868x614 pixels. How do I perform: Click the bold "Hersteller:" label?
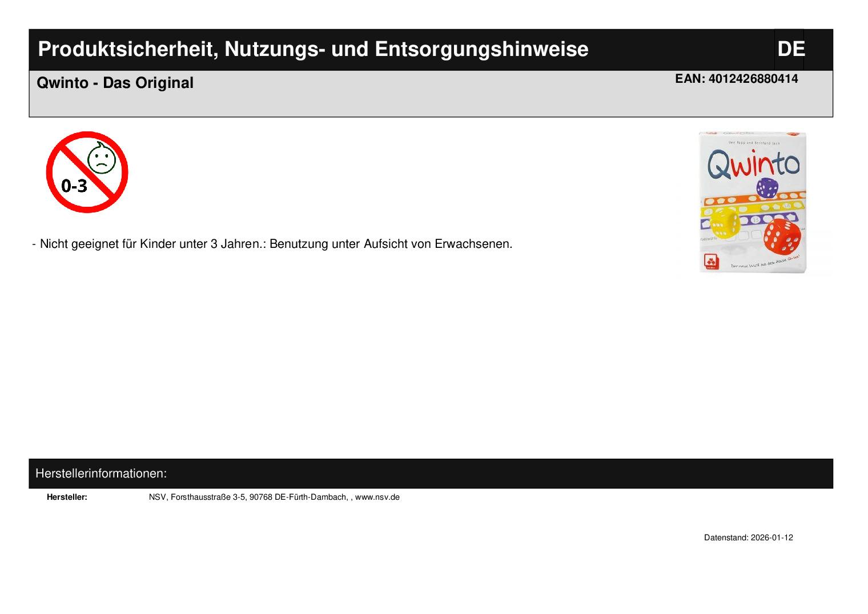[x=67, y=497]
